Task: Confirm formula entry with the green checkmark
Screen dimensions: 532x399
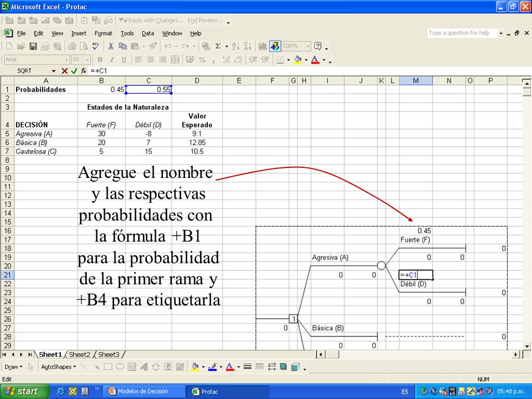Action: tap(74, 71)
